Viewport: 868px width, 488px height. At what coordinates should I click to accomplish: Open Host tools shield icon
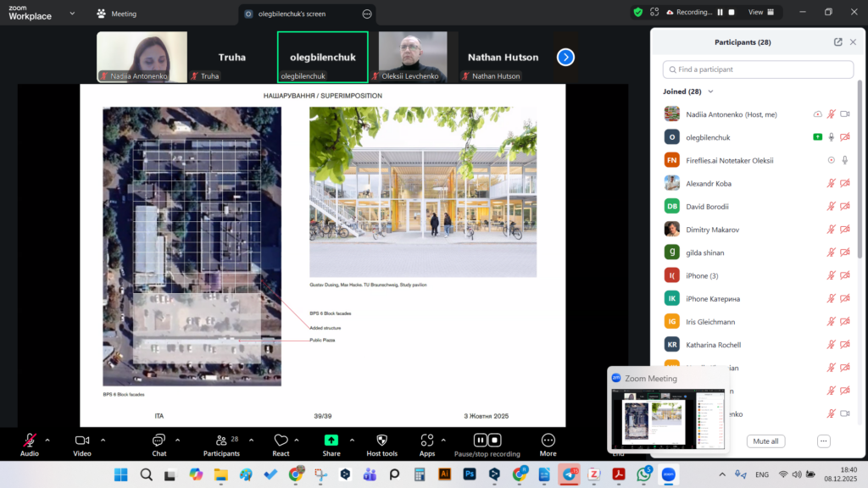(x=381, y=440)
